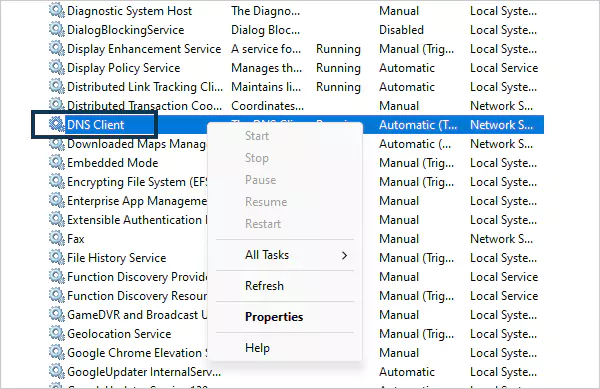
Task: Click 'Network S...' log-on cell of Fax
Action: click(501, 239)
